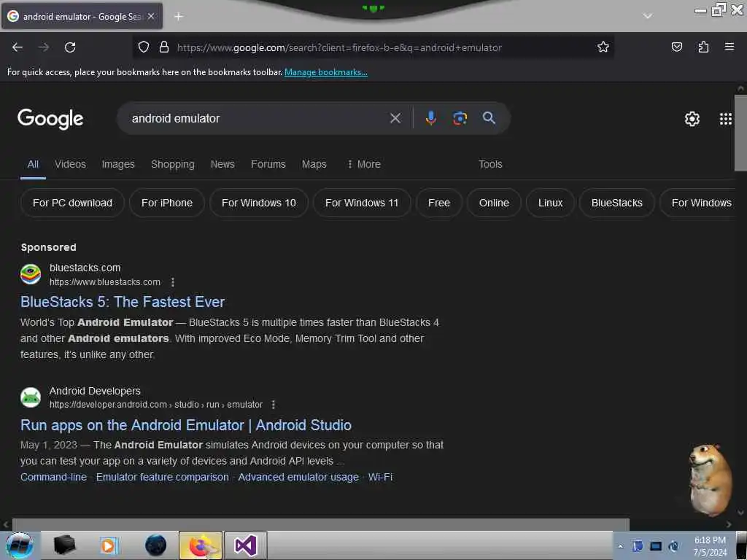
Task: Click the horizontal scrollbar right arrow
Action: pyautogui.click(x=729, y=524)
